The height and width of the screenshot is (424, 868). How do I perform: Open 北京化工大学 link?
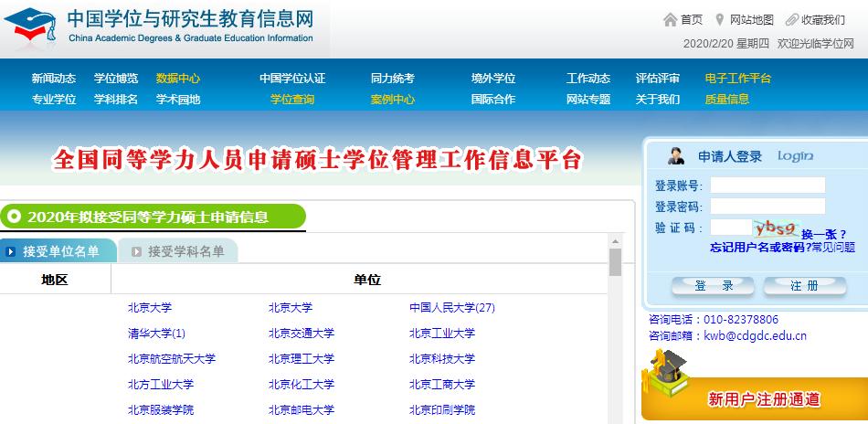pyautogui.click(x=302, y=385)
